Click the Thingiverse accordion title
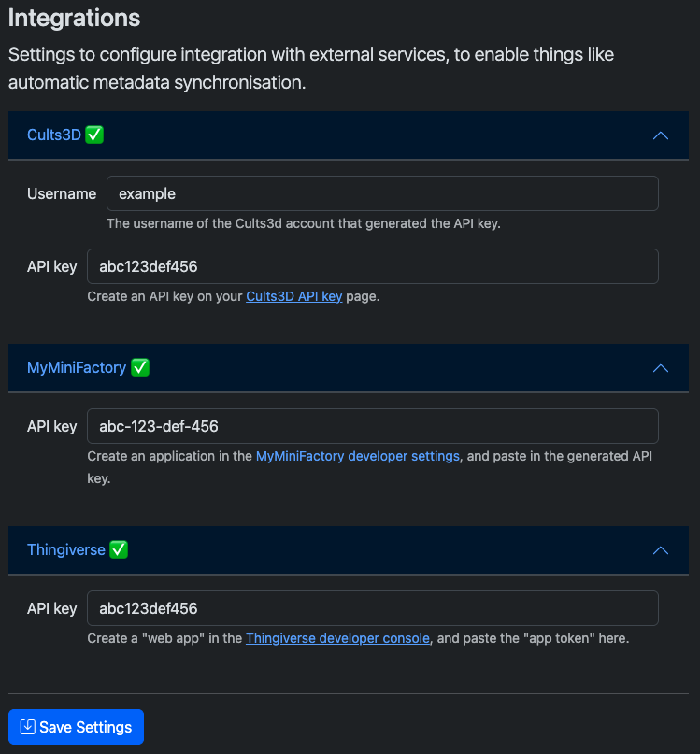The width and height of the screenshot is (700, 754). pos(66,550)
